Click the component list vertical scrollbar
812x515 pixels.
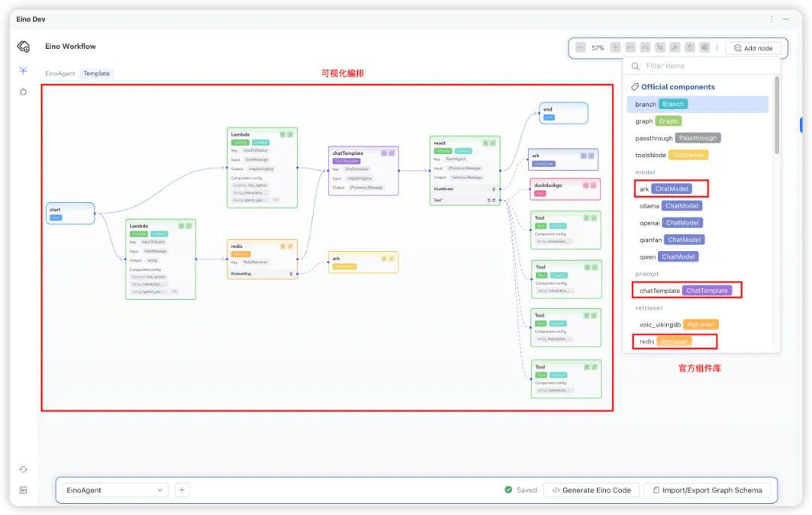click(x=777, y=113)
